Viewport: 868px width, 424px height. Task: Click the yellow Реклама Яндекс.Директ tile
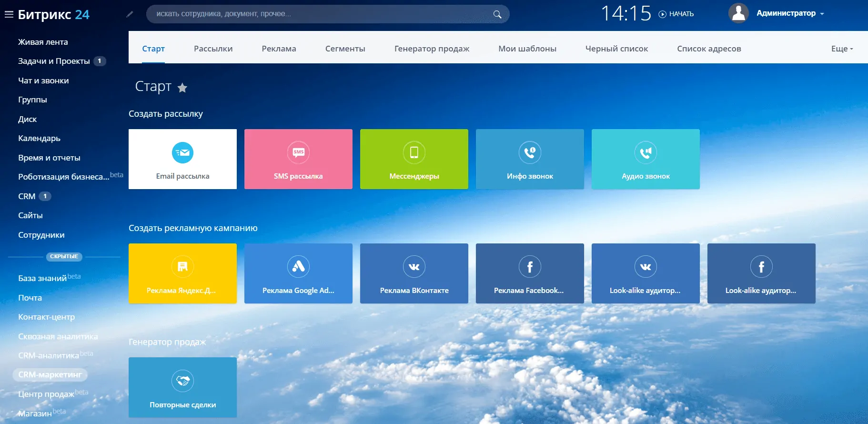tap(182, 273)
